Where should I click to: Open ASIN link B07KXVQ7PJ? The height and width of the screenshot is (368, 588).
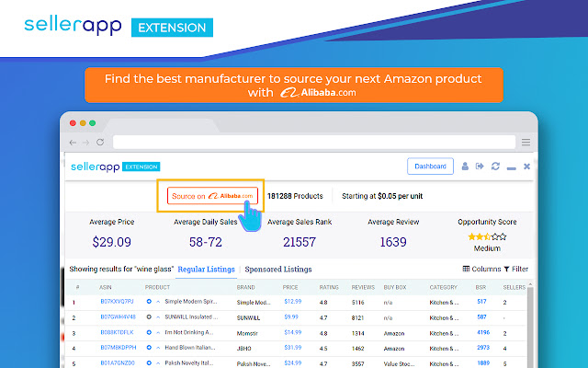click(x=117, y=302)
